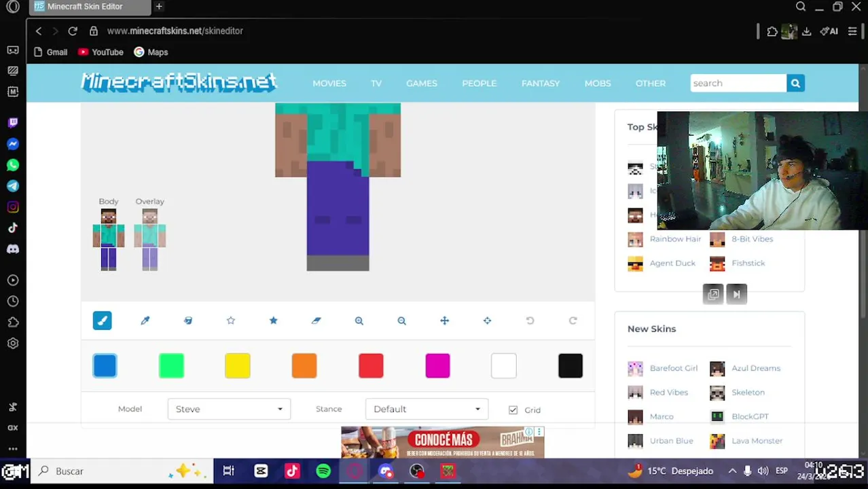
Task: Open CapCut from the taskbar
Action: pos(261,471)
